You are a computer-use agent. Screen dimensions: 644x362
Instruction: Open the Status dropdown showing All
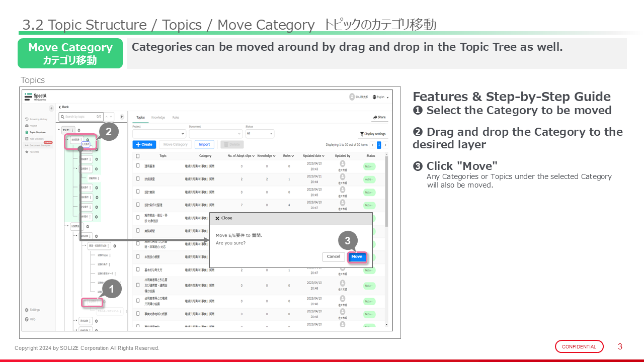(x=260, y=134)
